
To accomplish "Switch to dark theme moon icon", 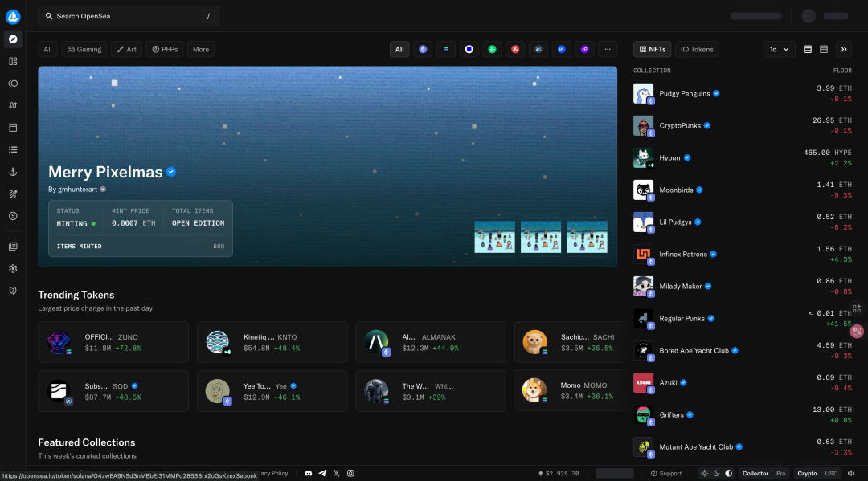I will point(716,473).
